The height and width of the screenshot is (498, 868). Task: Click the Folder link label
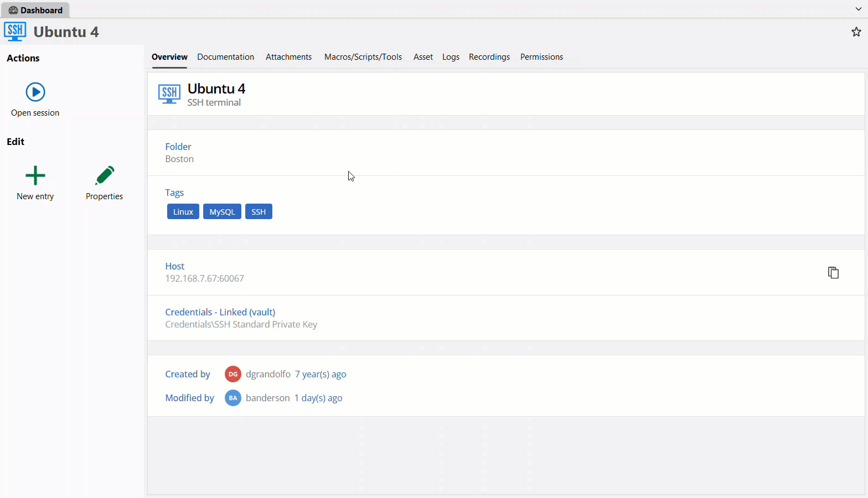click(178, 147)
